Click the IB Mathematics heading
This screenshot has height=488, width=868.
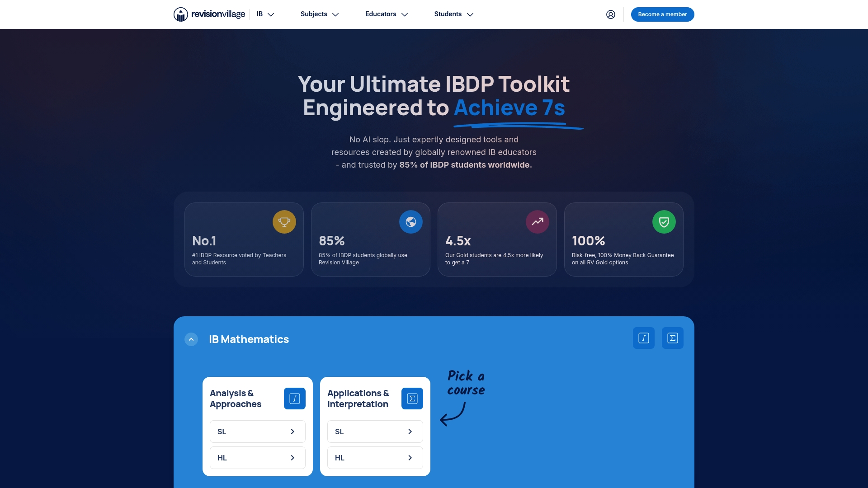[249, 339]
